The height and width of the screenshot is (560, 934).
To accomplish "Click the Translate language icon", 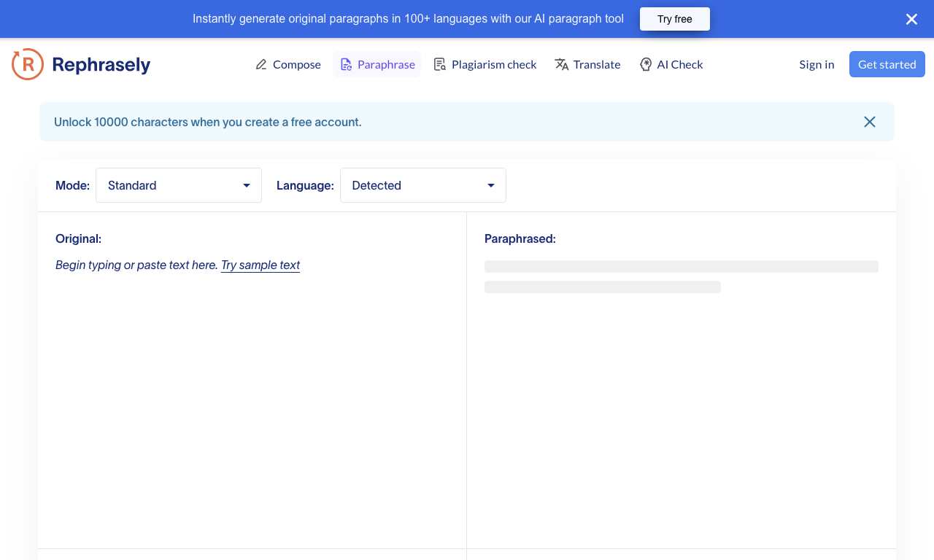I will pyautogui.click(x=562, y=65).
